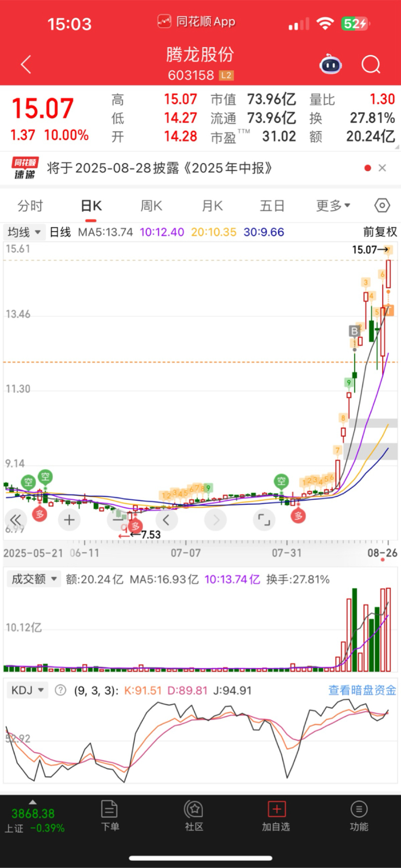Tap red 多 signal marker near 07-31
This screenshot has height=868, width=401.
298,516
